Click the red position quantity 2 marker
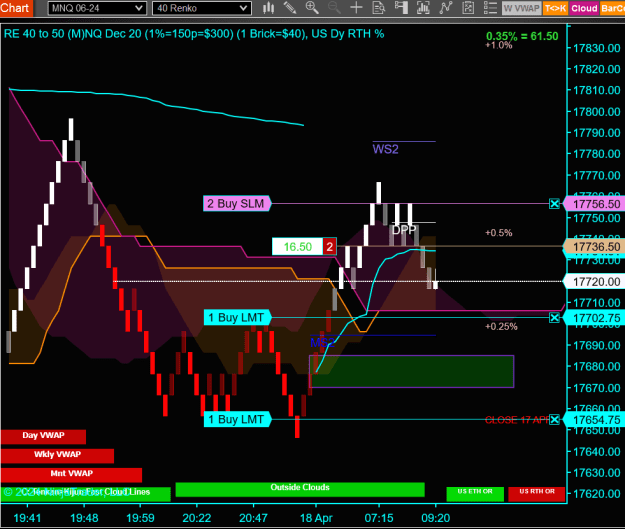 [330, 247]
